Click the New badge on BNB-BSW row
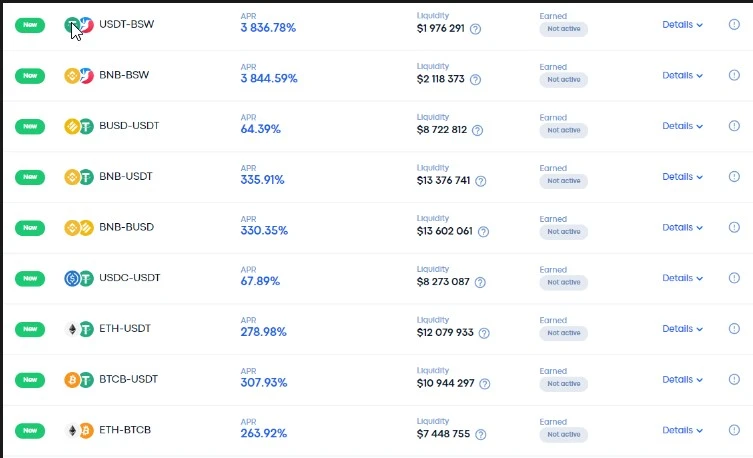The height and width of the screenshot is (458, 753). [30, 75]
